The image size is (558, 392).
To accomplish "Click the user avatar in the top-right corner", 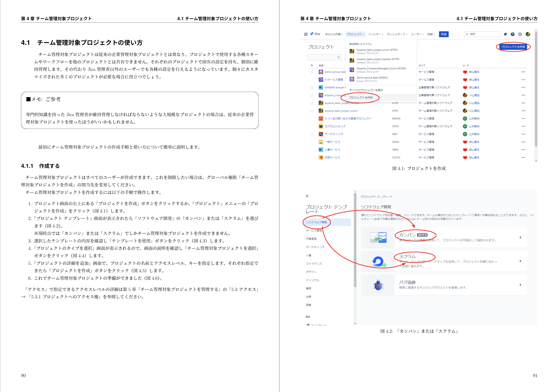I will click(528, 34).
